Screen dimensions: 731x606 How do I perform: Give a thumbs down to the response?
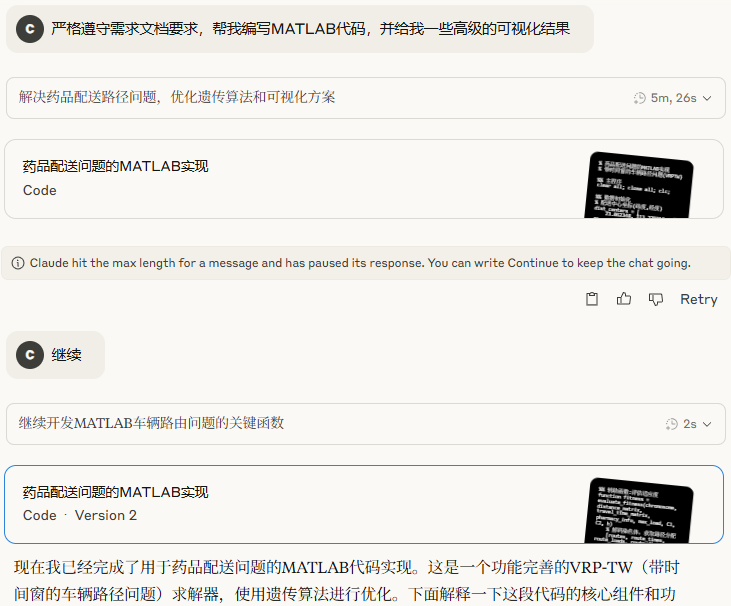point(656,299)
